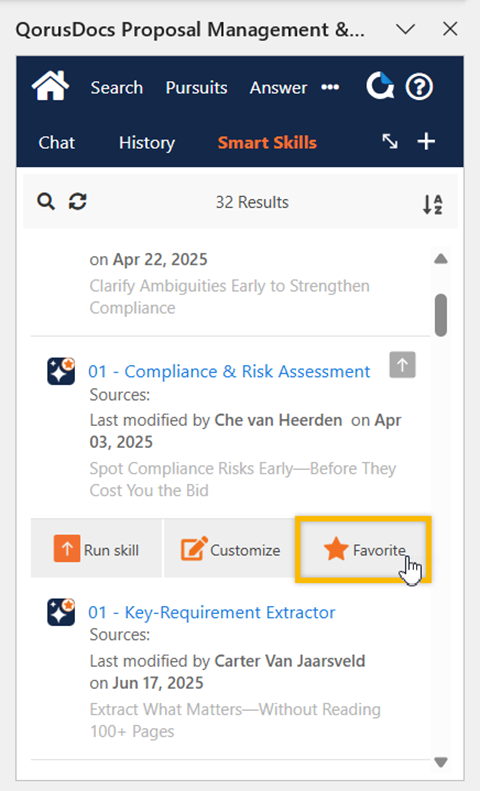Screen dimensions: 480x791
Task: Open the help question mark icon
Action: pos(419,87)
